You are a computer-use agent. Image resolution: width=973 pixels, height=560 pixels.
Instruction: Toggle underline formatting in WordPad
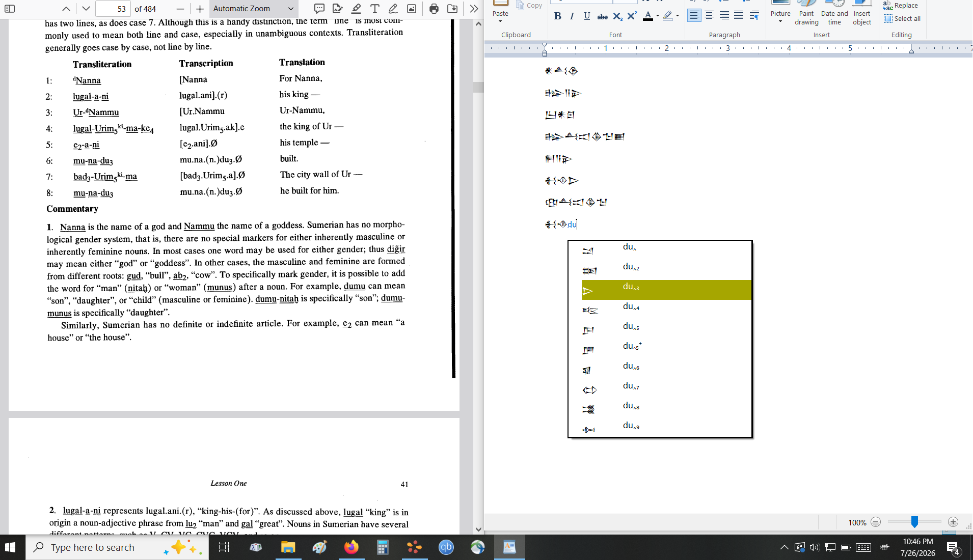point(587,16)
